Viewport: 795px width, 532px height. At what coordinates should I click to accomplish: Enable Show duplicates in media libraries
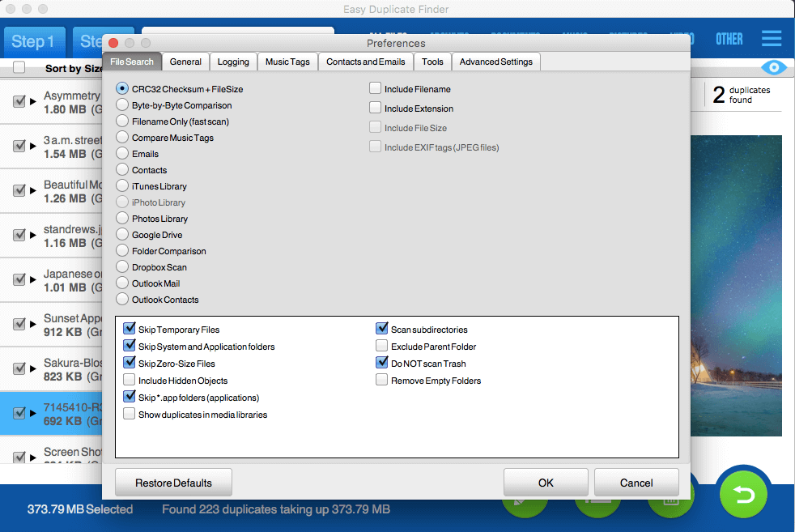(x=130, y=415)
